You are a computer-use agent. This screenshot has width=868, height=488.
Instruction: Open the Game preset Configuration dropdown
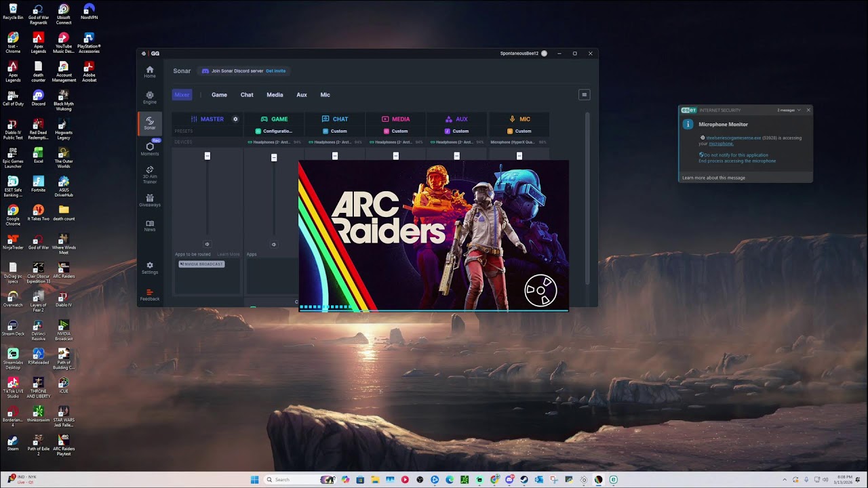(x=274, y=131)
